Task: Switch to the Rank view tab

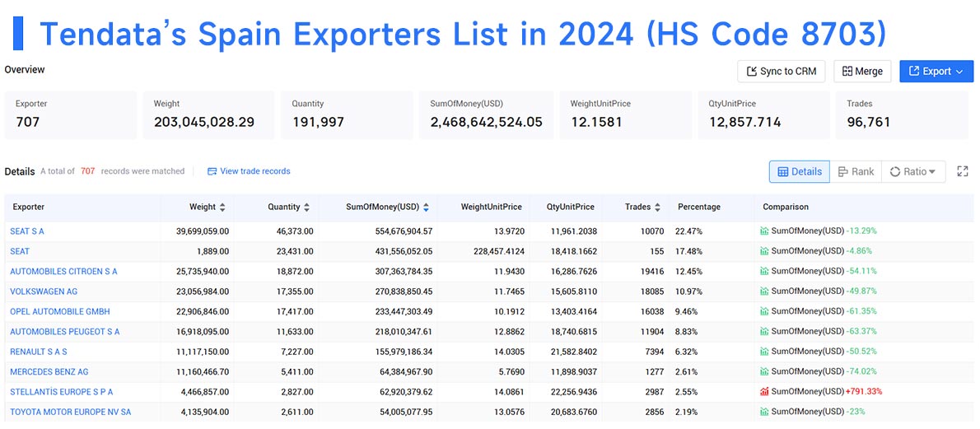Action: 856,171
